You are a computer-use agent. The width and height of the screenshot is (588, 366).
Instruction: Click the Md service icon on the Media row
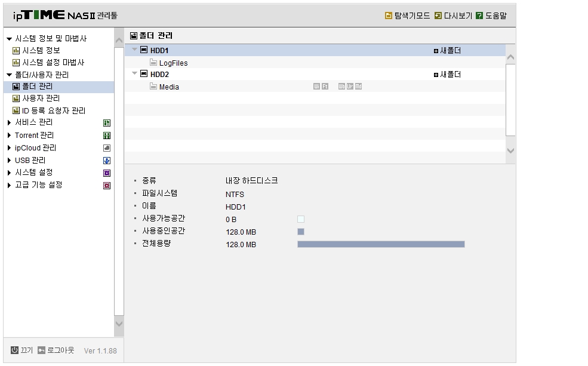(359, 87)
